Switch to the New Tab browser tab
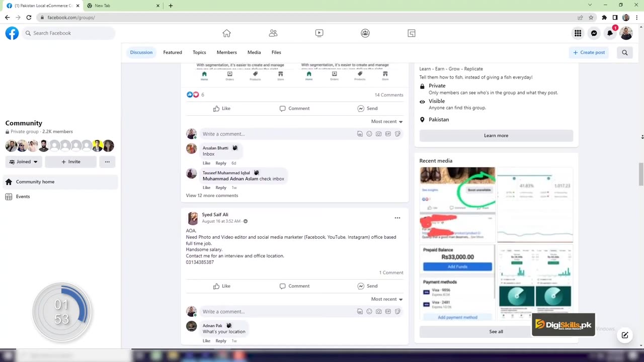 coord(122,6)
